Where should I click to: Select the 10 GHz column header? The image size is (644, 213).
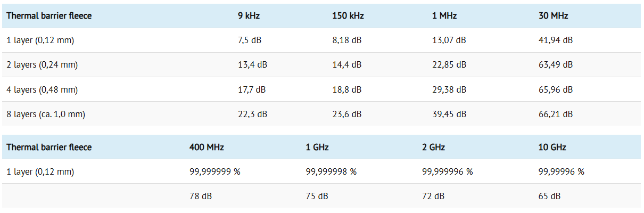pos(552,147)
